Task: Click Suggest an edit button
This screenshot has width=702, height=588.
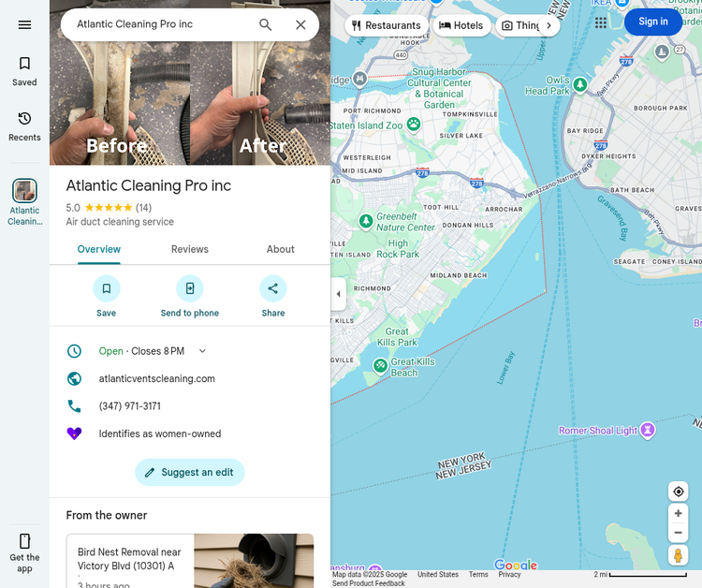Action: (190, 473)
